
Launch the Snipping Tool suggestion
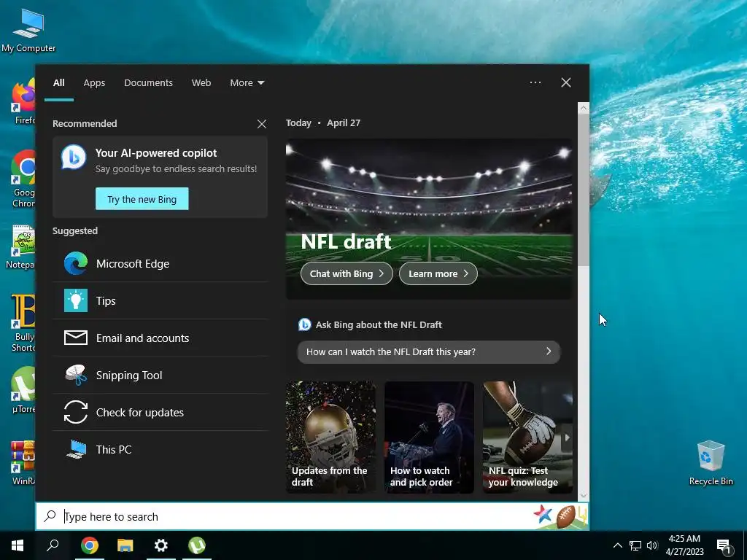[160, 376]
